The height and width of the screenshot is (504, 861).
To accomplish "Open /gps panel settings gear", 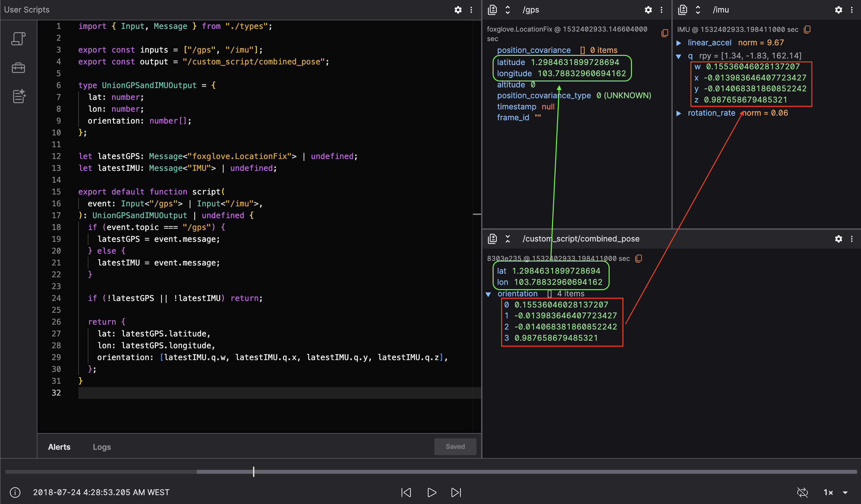I will 648,10.
